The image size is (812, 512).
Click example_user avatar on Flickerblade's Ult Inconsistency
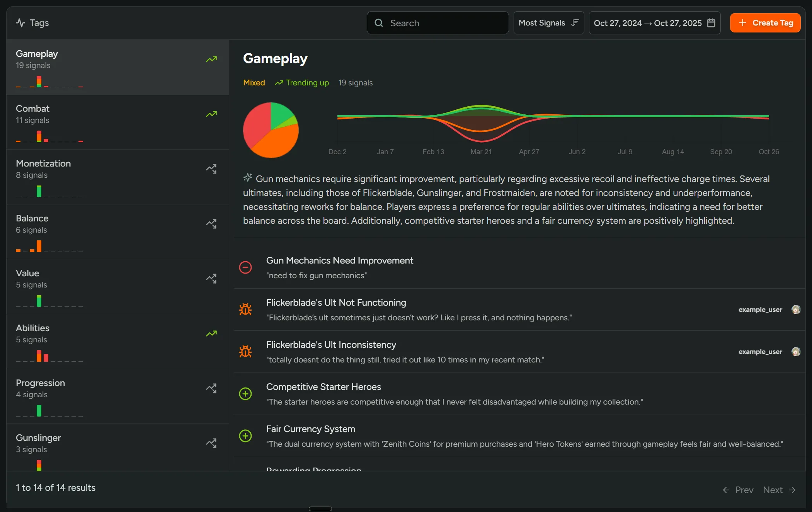click(x=796, y=352)
